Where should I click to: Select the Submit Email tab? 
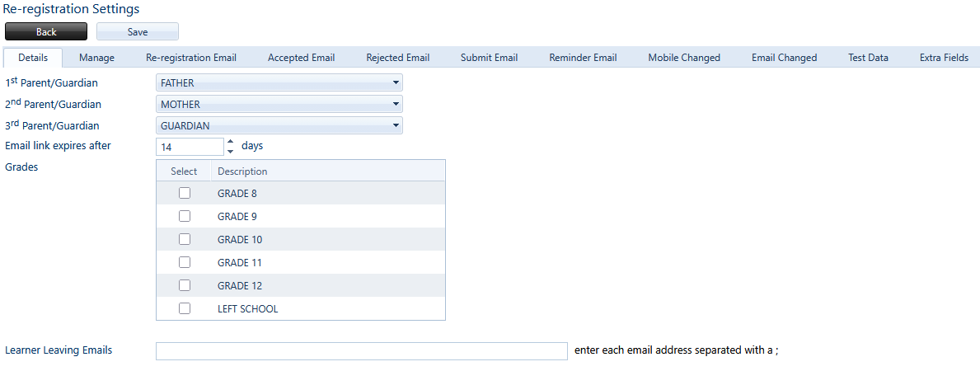[490, 58]
